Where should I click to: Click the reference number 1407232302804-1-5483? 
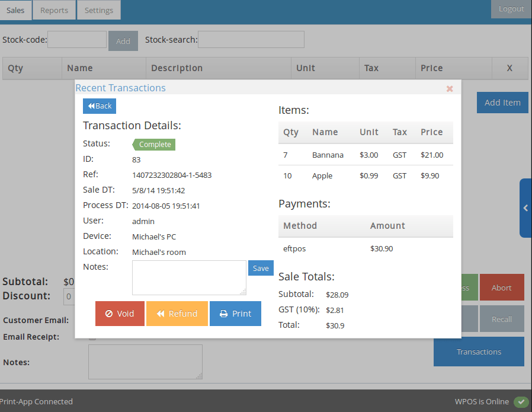coord(172,175)
